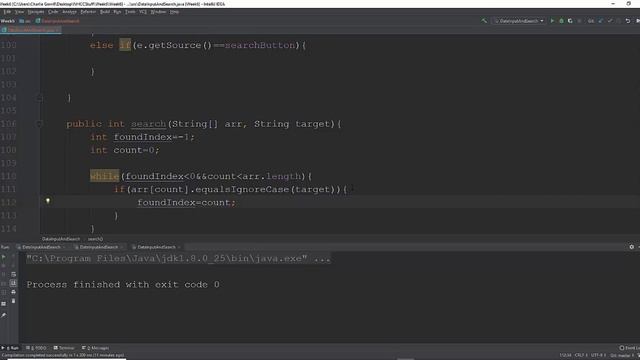Click the highlighted while keyword
The image size is (640, 360).
pos(104,176)
